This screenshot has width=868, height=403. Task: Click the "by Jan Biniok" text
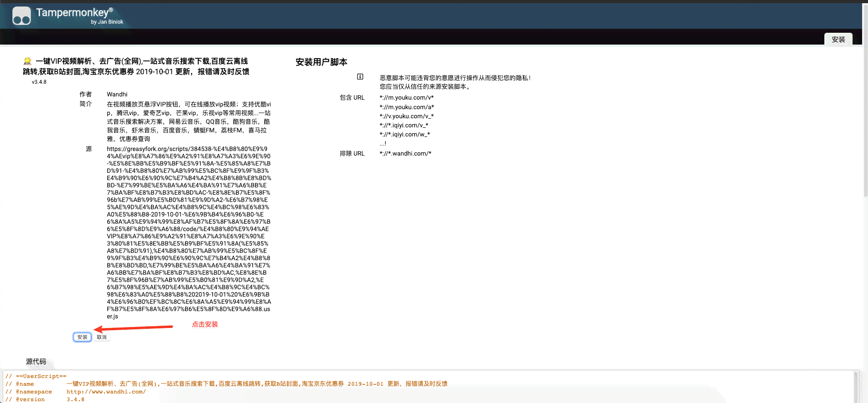pyautogui.click(x=107, y=22)
